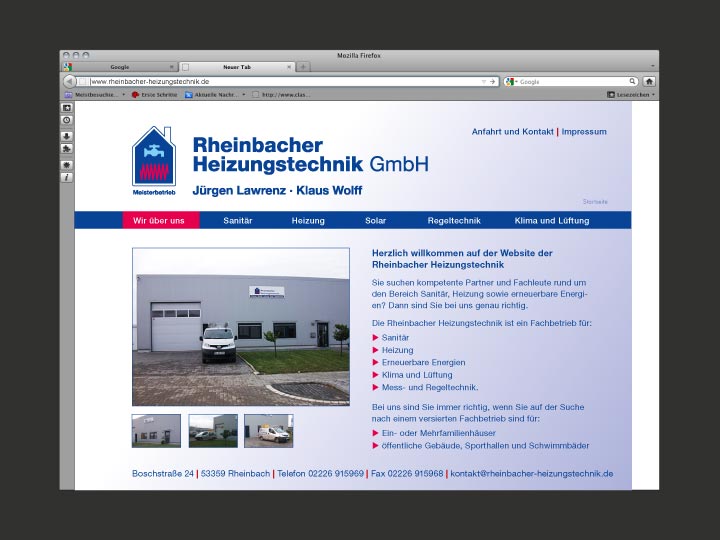Screen dimensions: 720x540
Task: Click the gear settings sidebar icon
Action: tap(67, 165)
